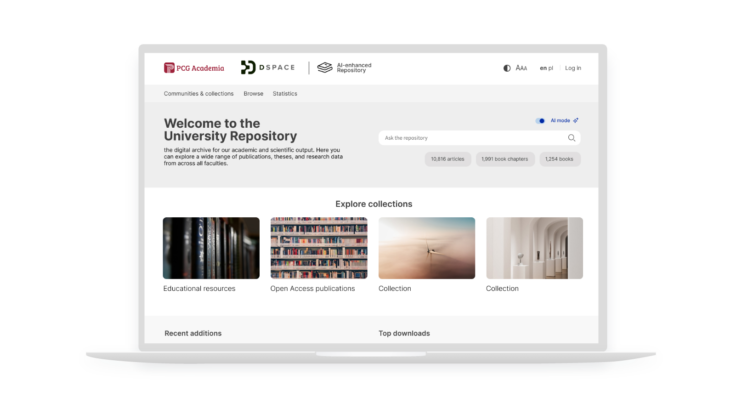
Task: Click the DSpace logo
Action: (269, 68)
